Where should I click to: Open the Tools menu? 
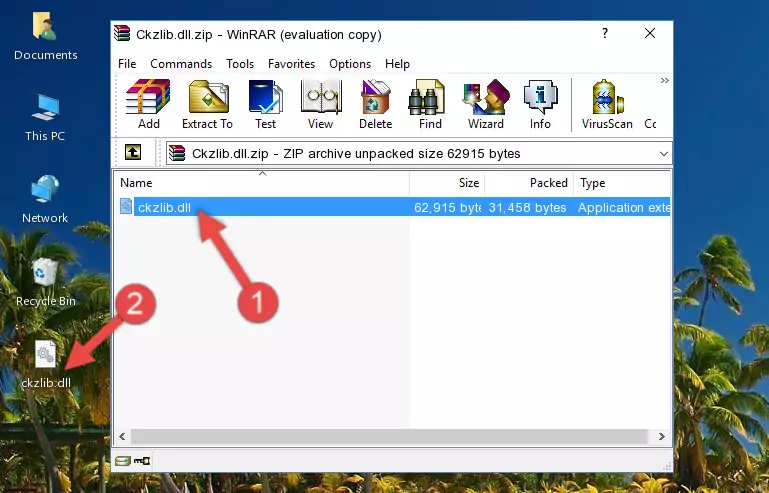pos(240,64)
